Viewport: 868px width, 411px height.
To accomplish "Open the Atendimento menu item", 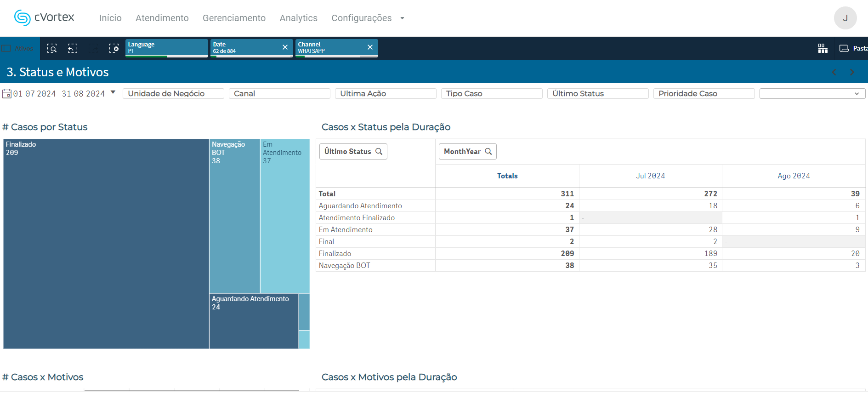I will (162, 18).
